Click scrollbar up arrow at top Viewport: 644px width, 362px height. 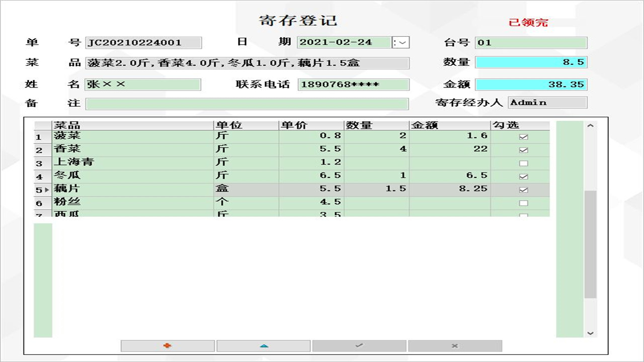[x=591, y=126]
